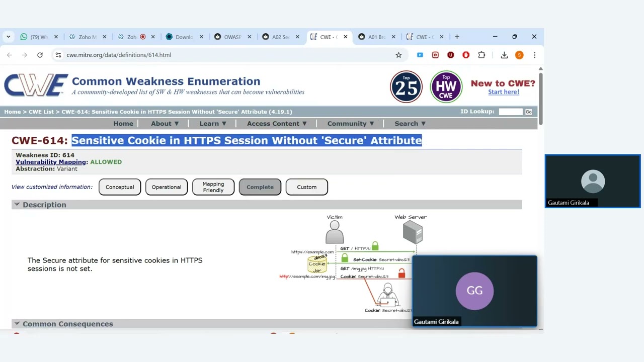
Task: Open Chrome three-dot menu
Action: coord(534,55)
